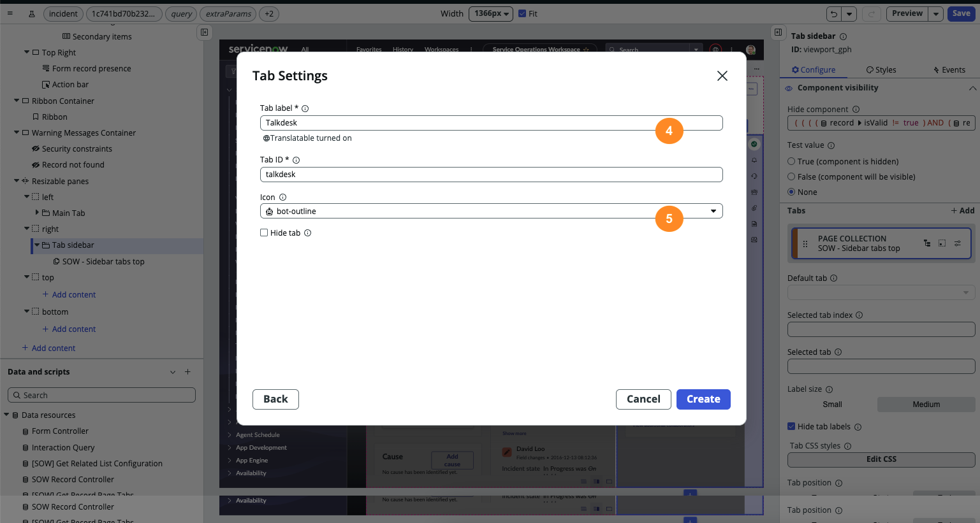Click the Save button
Viewport: 980px width, 523px height.
[961, 13]
